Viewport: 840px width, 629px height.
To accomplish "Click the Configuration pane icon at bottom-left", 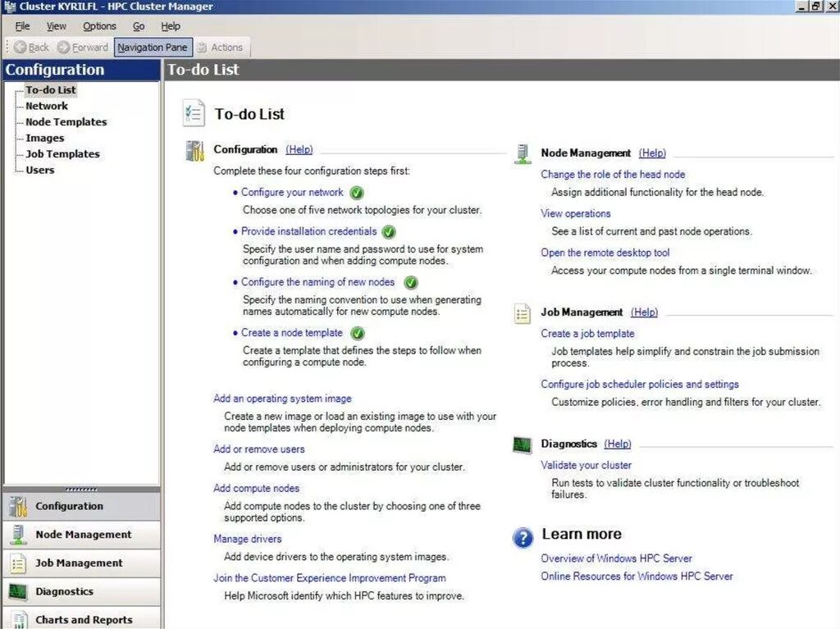I will tap(18, 506).
